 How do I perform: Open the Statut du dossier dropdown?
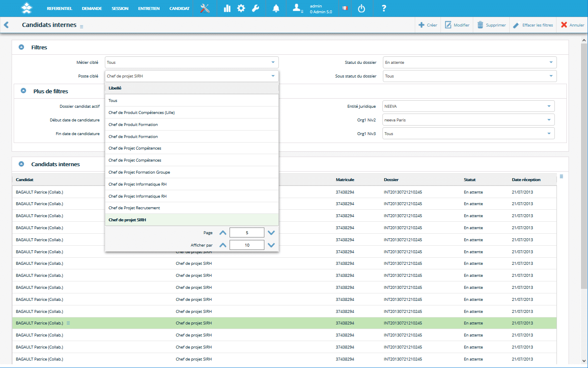[469, 62]
